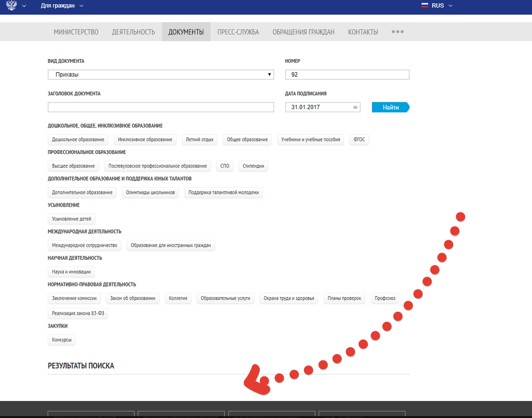Expand the chevron next to the emblem
Image resolution: width=532 pixels, height=418 pixels.
click(24, 6)
